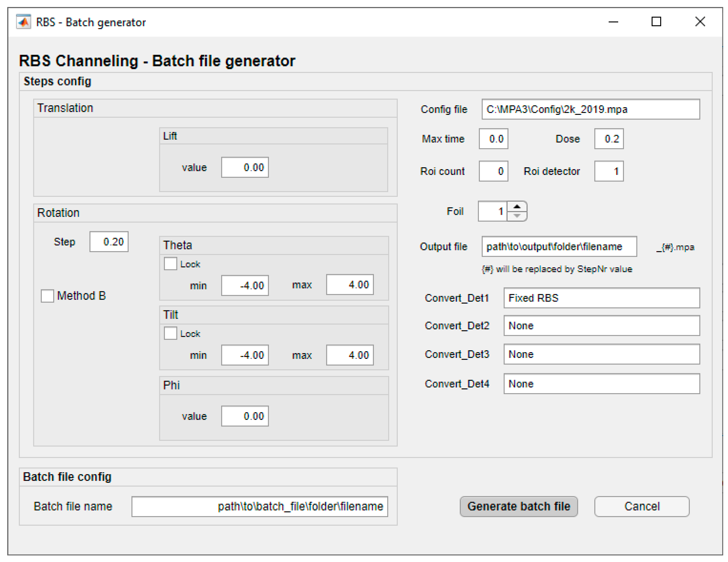This screenshot has height=562, width=728.
Task: Select the Rotation Step input field
Action: [x=109, y=242]
